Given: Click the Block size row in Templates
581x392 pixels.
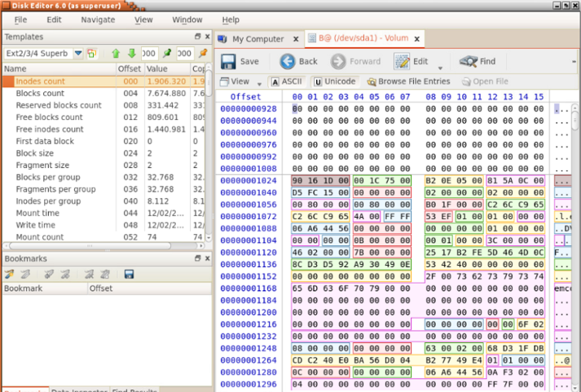Looking at the screenshot, I should [35, 153].
